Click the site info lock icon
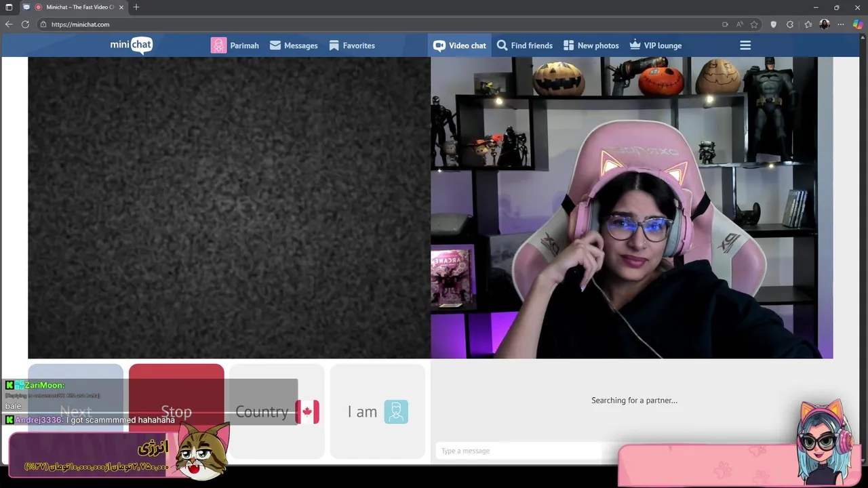Viewport: 868px width, 488px height. click(x=43, y=24)
